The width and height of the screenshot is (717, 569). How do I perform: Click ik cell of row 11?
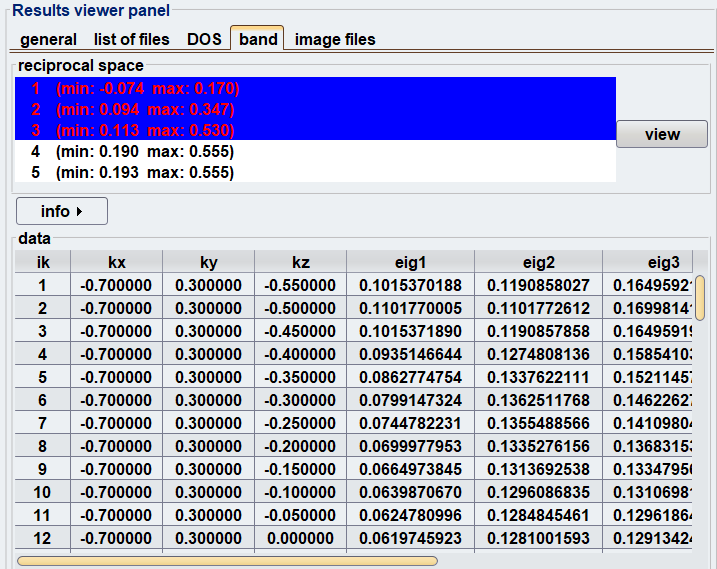(43, 515)
